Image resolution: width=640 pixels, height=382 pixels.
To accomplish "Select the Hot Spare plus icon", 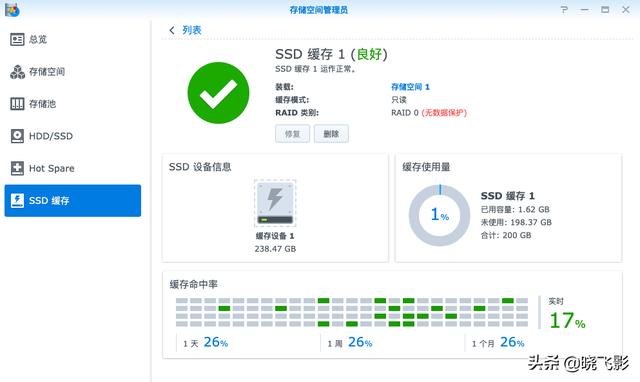I will (17, 168).
